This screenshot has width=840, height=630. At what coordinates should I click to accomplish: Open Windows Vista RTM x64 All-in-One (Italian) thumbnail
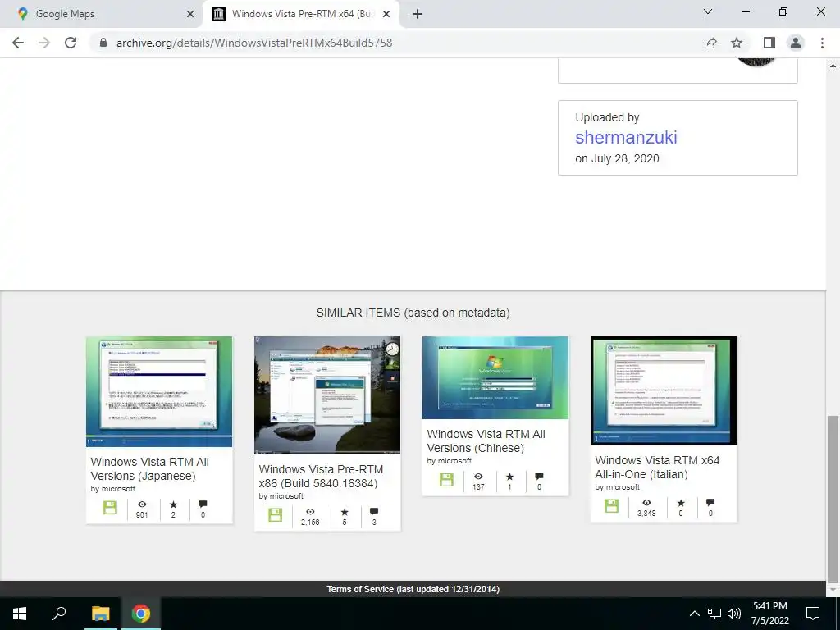click(x=664, y=391)
